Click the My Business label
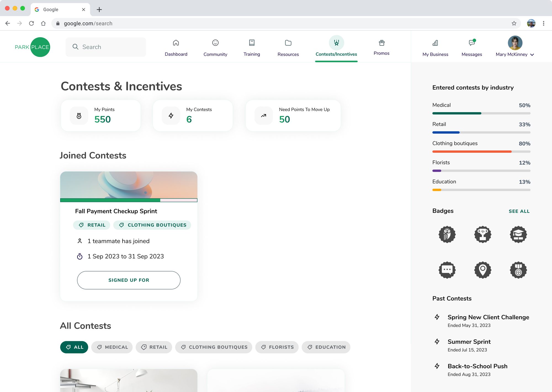Viewport: 552px width, 392px height. pyautogui.click(x=435, y=54)
